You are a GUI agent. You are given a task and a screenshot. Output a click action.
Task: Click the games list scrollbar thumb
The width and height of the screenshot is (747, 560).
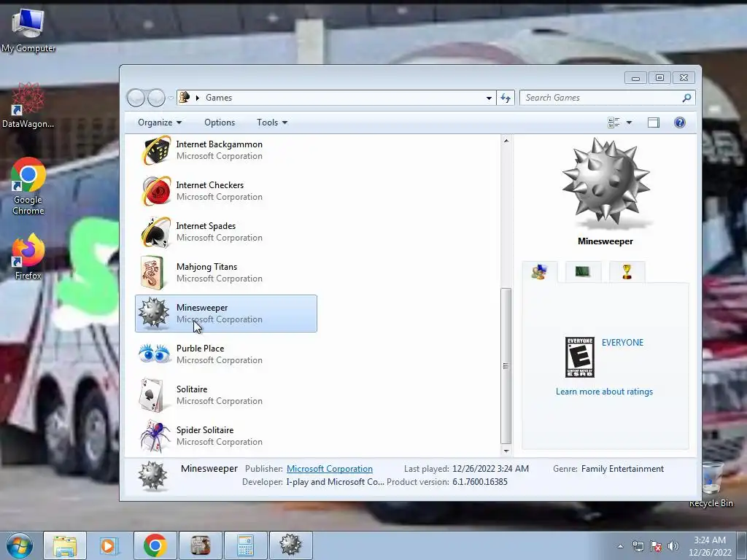click(506, 366)
